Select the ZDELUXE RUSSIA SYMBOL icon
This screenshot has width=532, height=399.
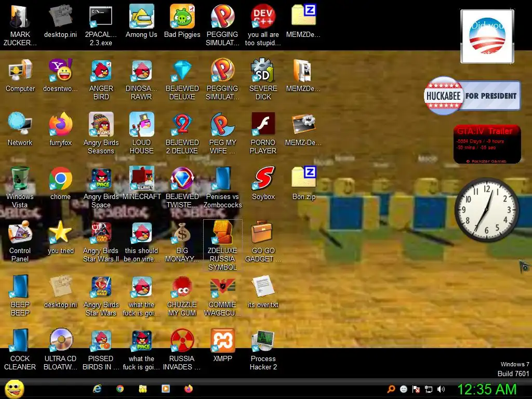222,245
